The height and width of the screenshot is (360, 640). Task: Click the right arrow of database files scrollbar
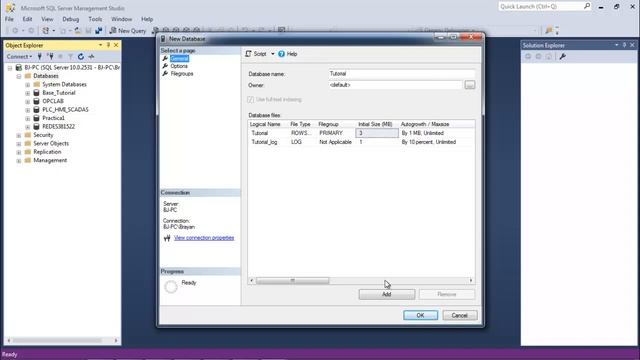(471, 280)
